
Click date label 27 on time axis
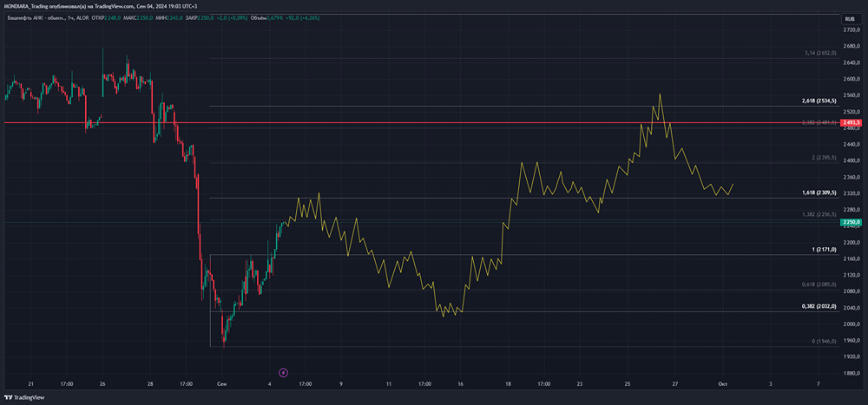[674, 383]
